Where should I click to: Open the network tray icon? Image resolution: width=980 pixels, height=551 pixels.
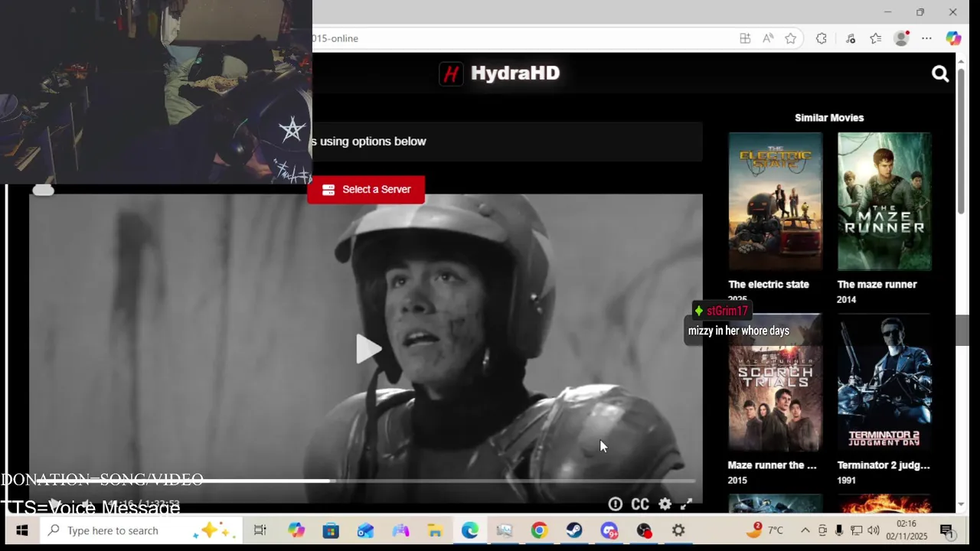857,530
